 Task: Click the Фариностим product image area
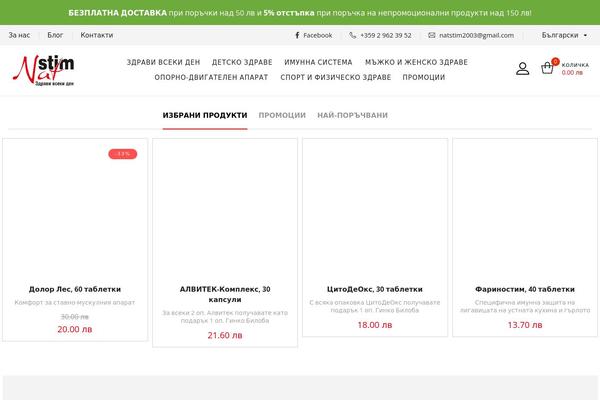tap(525, 211)
